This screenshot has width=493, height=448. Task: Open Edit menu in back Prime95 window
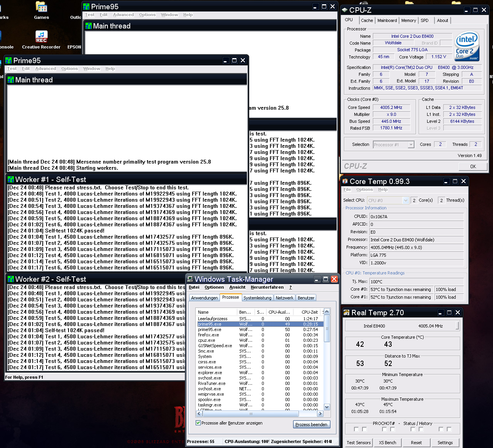(x=104, y=15)
